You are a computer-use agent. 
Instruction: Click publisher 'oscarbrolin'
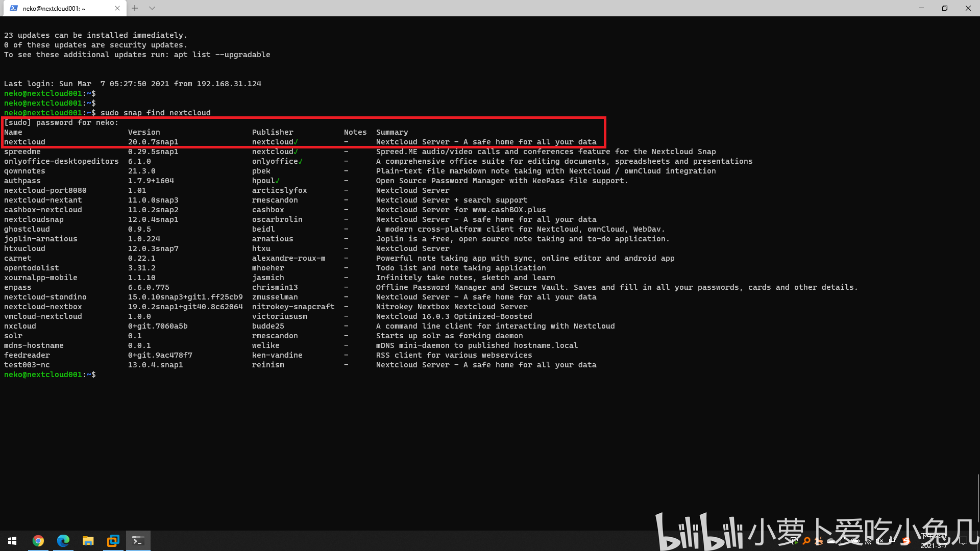click(x=277, y=219)
